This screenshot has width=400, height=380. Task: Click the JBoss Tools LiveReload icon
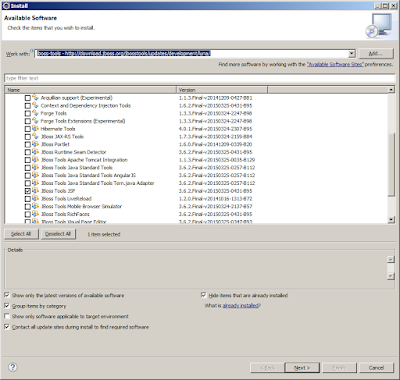coord(36,199)
